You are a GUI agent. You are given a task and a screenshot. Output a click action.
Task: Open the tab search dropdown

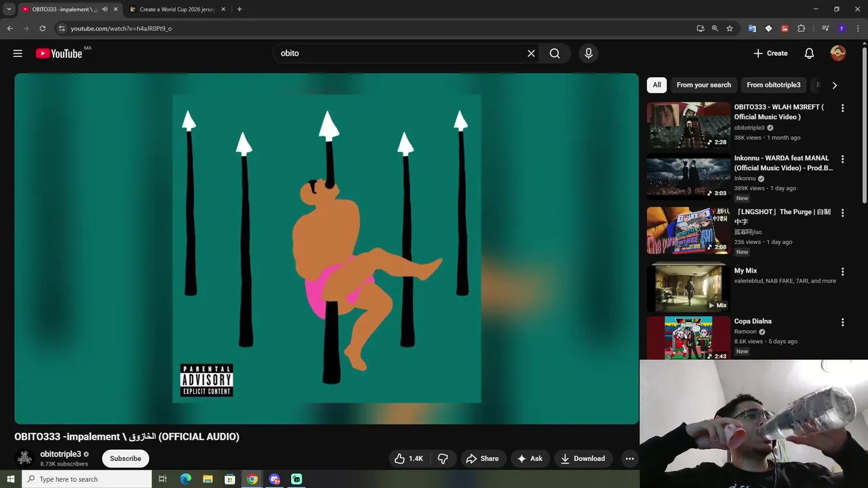coord(9,9)
